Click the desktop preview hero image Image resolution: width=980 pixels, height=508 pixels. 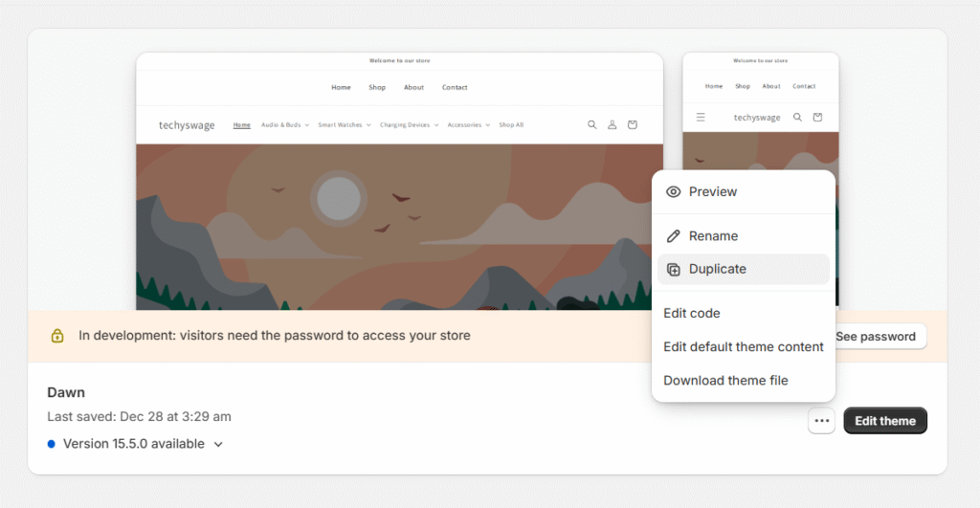[x=399, y=228]
